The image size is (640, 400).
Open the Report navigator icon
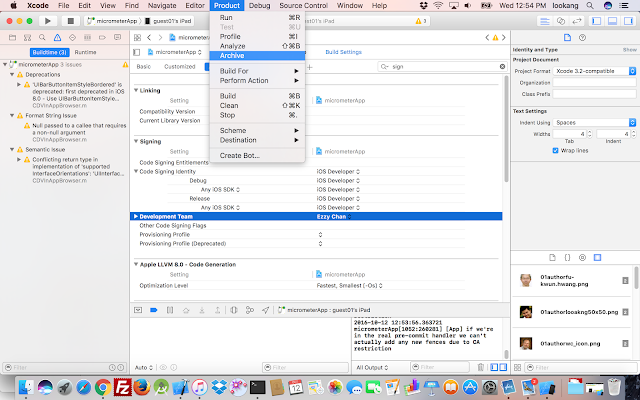118,38
